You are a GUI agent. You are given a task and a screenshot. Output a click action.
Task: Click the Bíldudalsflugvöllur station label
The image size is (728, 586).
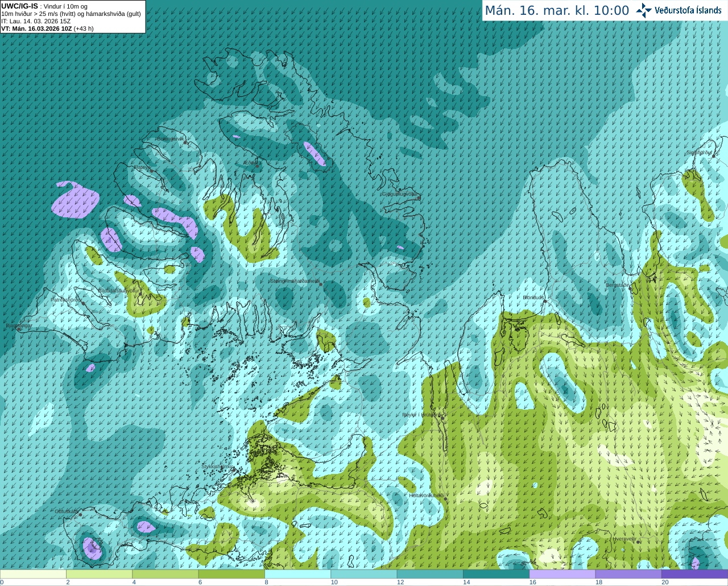point(118,290)
